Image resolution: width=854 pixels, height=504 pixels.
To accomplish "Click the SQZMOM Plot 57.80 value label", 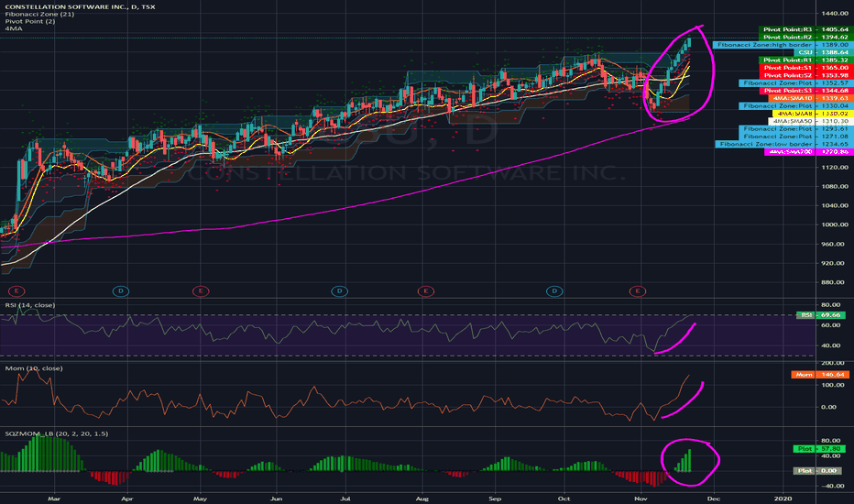I will point(820,448).
